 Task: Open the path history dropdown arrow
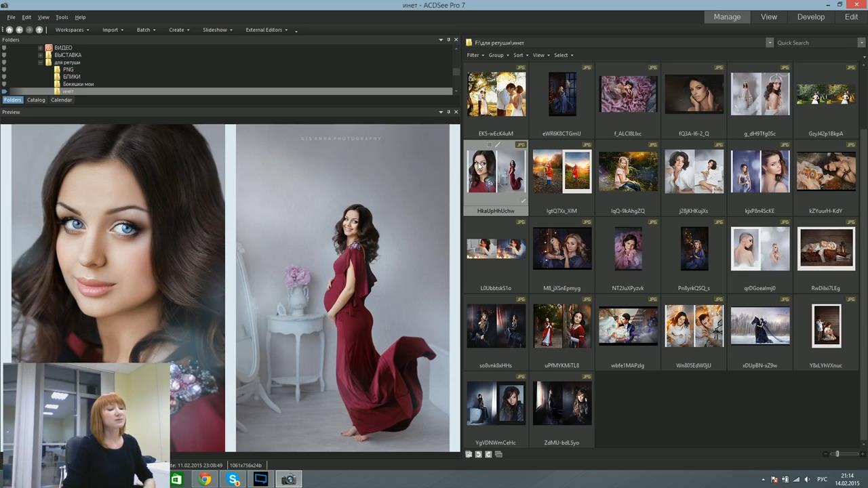(x=770, y=43)
